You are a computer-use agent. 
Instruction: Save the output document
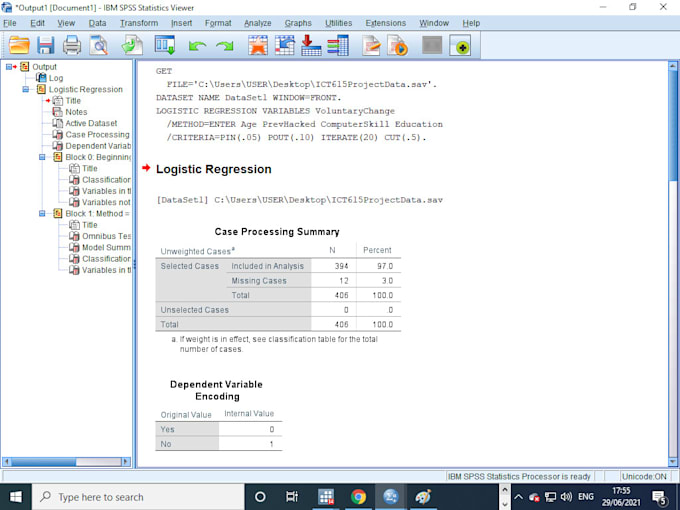coord(46,45)
